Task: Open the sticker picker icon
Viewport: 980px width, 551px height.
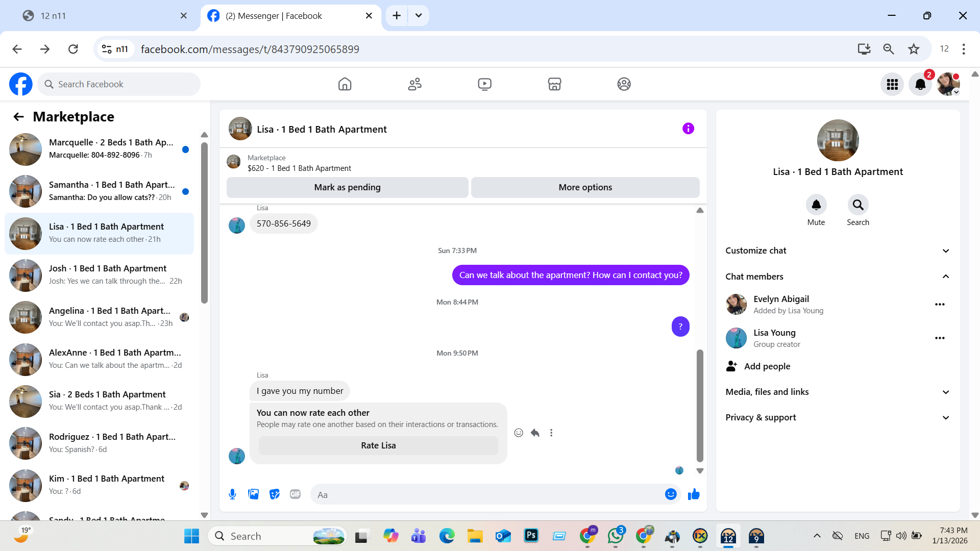Action: pos(275,494)
